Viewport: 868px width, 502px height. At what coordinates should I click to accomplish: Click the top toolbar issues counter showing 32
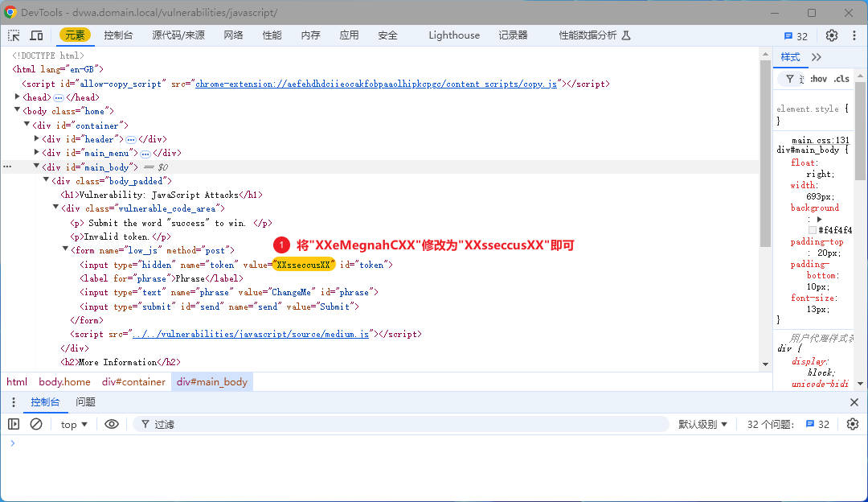click(x=796, y=36)
